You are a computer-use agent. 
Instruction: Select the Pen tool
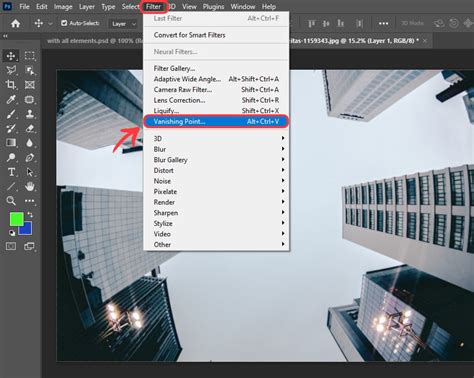[30, 157]
